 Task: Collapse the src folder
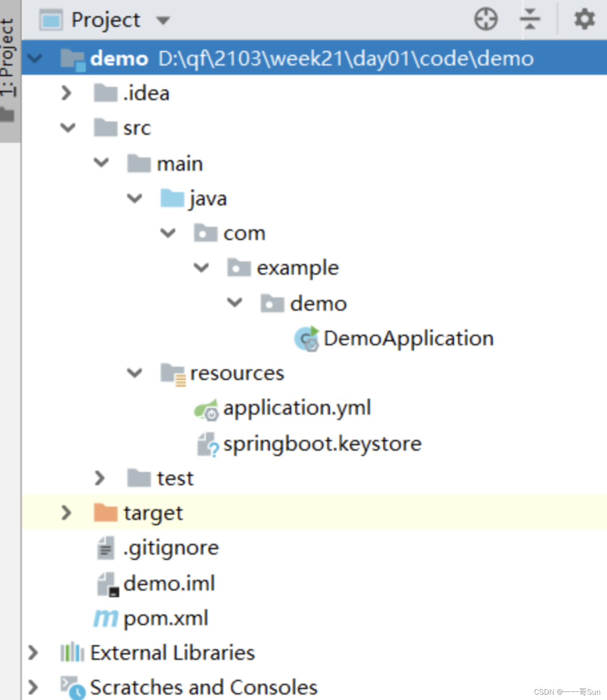tap(68, 128)
